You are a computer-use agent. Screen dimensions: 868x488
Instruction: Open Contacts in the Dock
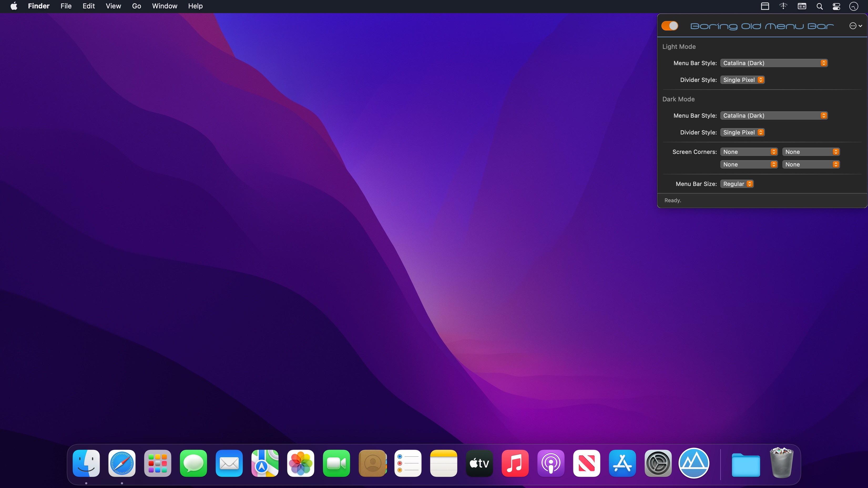coord(372,463)
